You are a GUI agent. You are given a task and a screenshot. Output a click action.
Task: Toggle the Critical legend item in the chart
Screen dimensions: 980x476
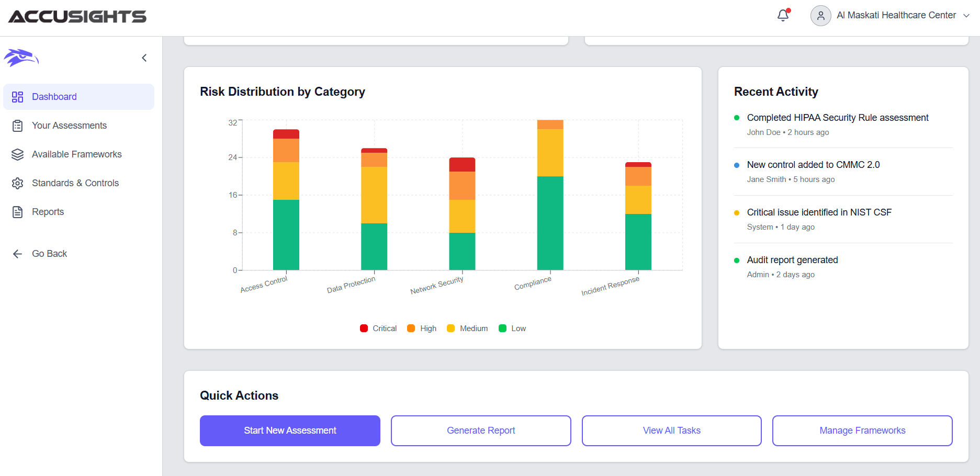(x=378, y=328)
